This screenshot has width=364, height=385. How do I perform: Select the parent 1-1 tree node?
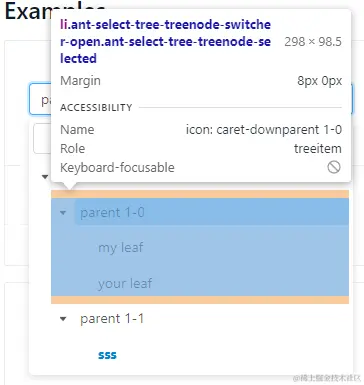tap(112, 319)
